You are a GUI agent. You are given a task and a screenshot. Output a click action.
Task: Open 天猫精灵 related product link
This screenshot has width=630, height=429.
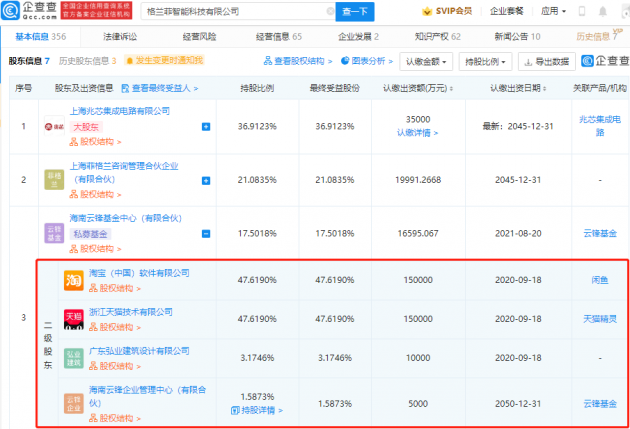click(x=600, y=319)
